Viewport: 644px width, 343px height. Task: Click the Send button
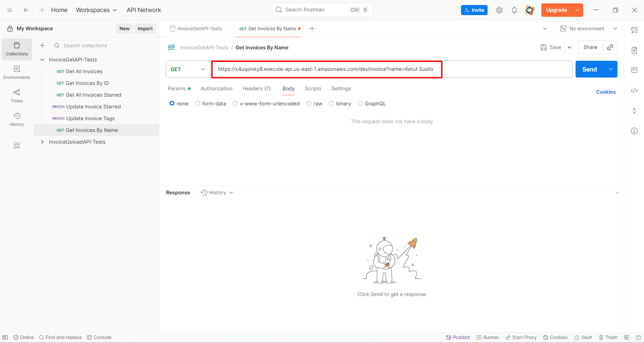point(589,69)
